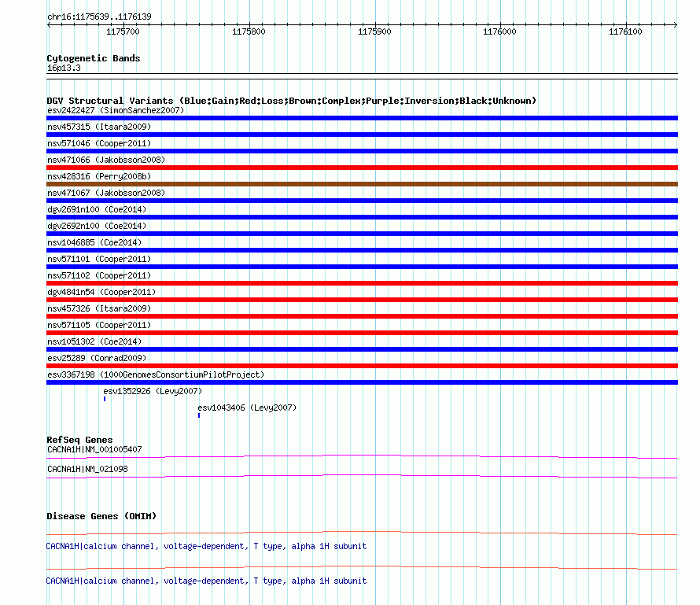
Task: Click ruler position 1175800
Action: 249,31
